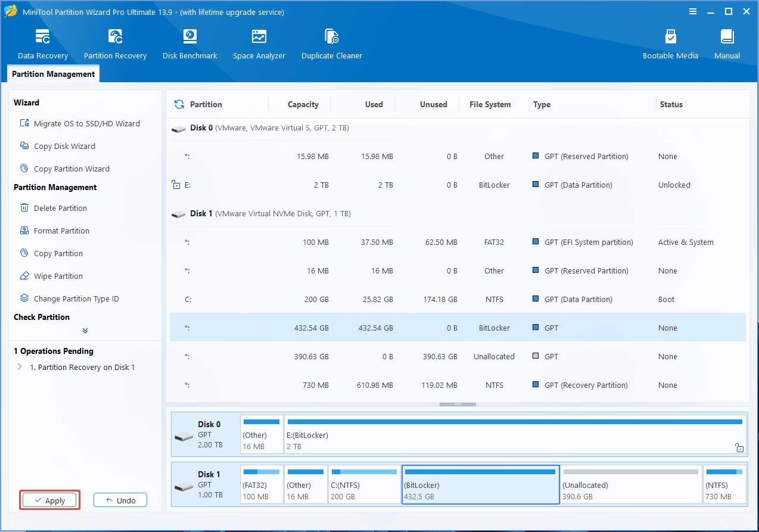Apply pending operations

tap(50, 500)
